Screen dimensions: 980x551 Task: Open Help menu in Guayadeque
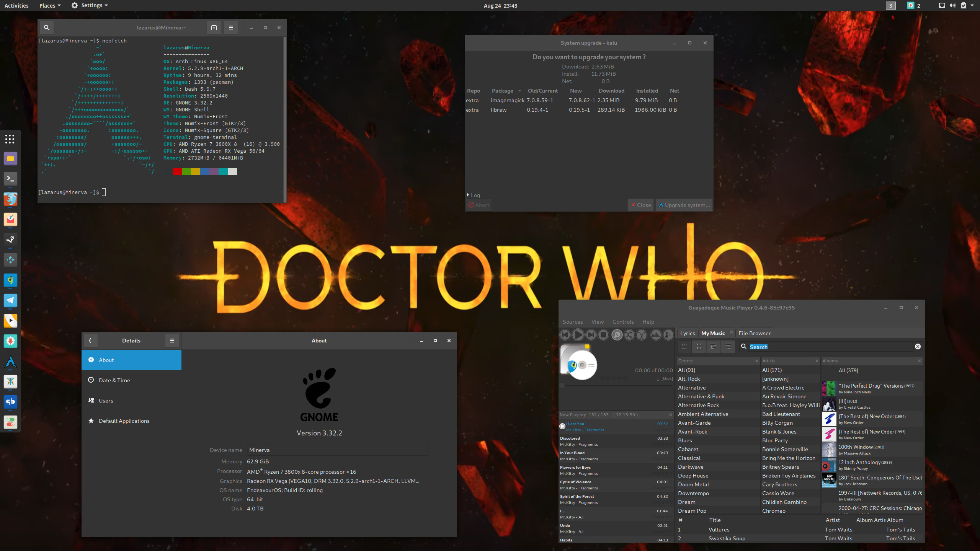click(x=648, y=322)
